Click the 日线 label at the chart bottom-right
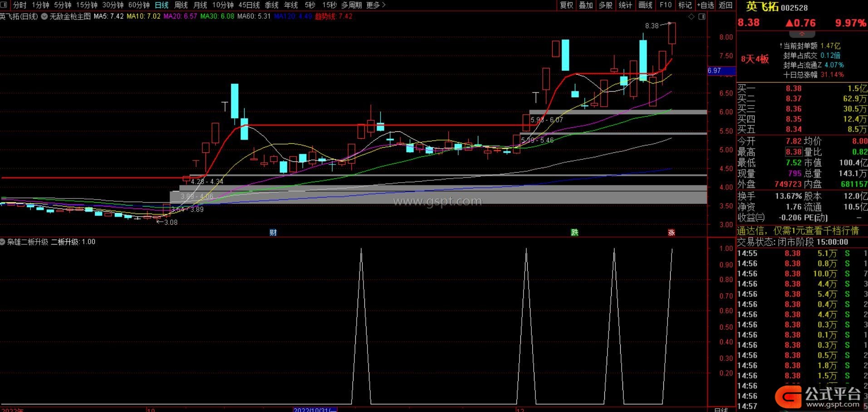This screenshot has width=868, height=412. 721,409
